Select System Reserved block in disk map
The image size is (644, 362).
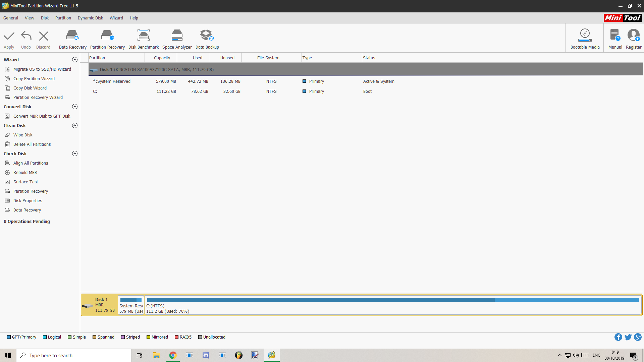coord(131,305)
